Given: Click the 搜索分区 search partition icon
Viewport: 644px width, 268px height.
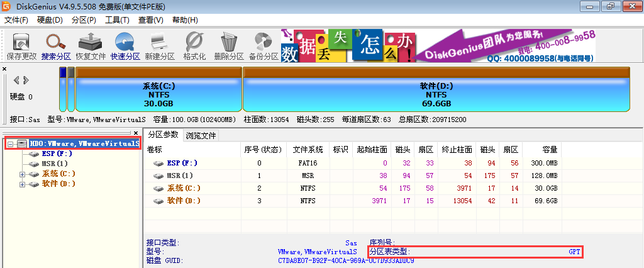Looking at the screenshot, I should pyautogui.click(x=56, y=45).
